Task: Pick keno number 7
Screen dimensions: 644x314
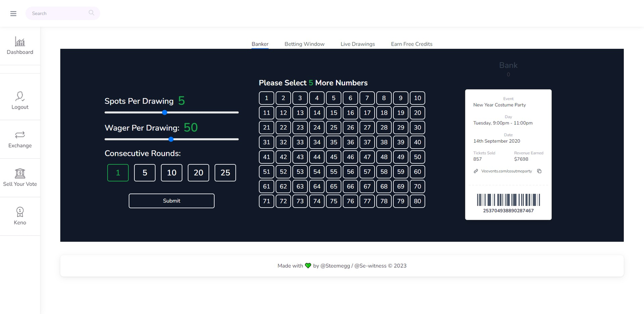Action: click(x=367, y=98)
